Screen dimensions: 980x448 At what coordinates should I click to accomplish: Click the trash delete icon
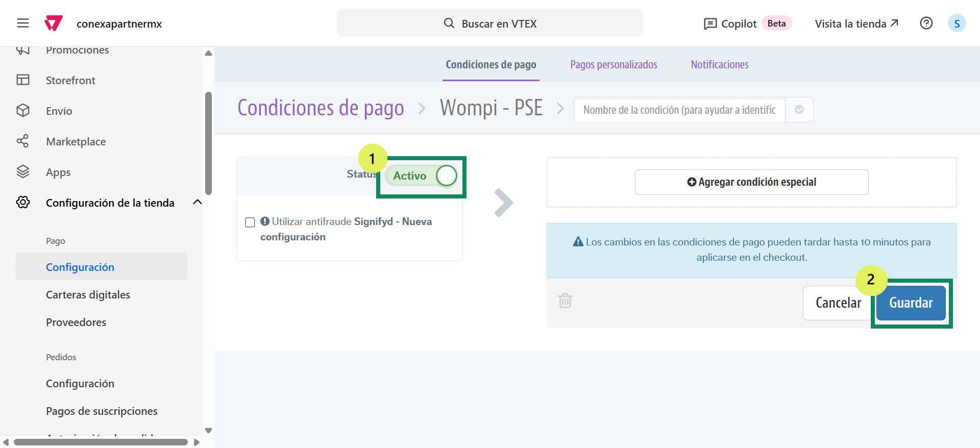click(x=565, y=301)
